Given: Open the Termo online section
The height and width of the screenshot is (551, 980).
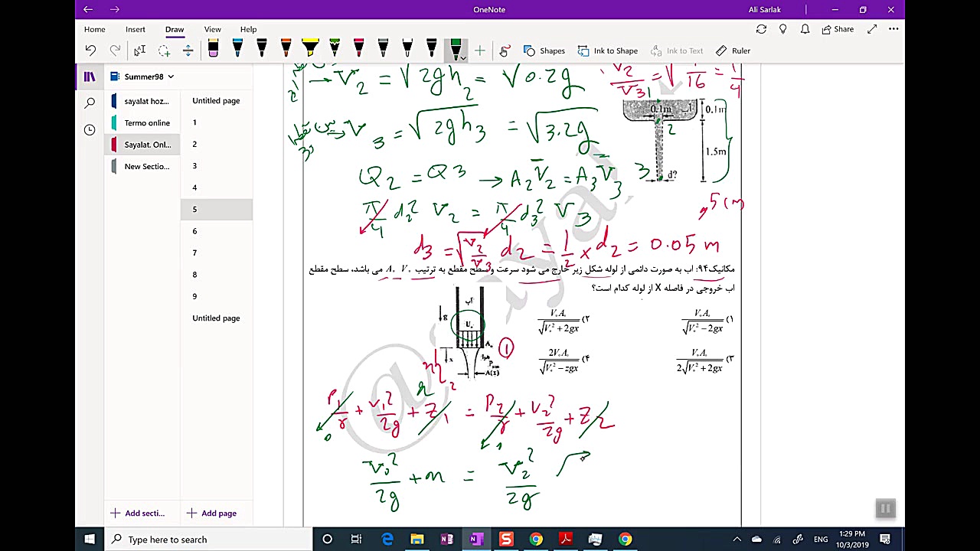Looking at the screenshot, I should (x=142, y=122).
